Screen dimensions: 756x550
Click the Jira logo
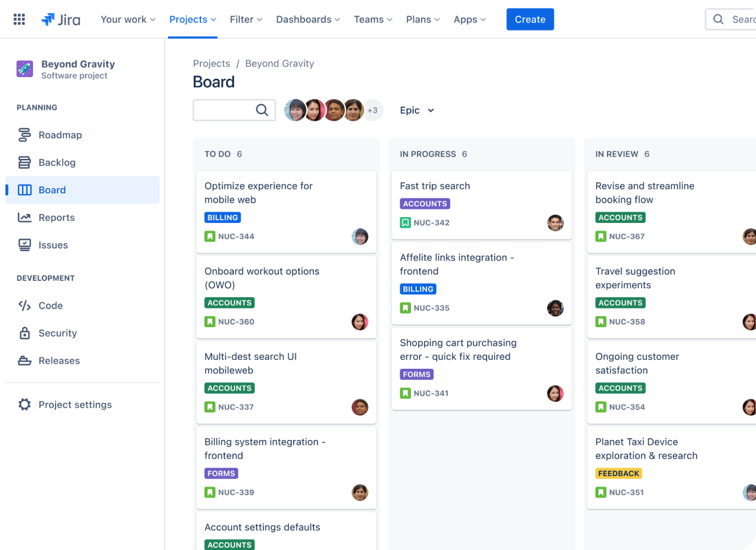click(x=60, y=19)
